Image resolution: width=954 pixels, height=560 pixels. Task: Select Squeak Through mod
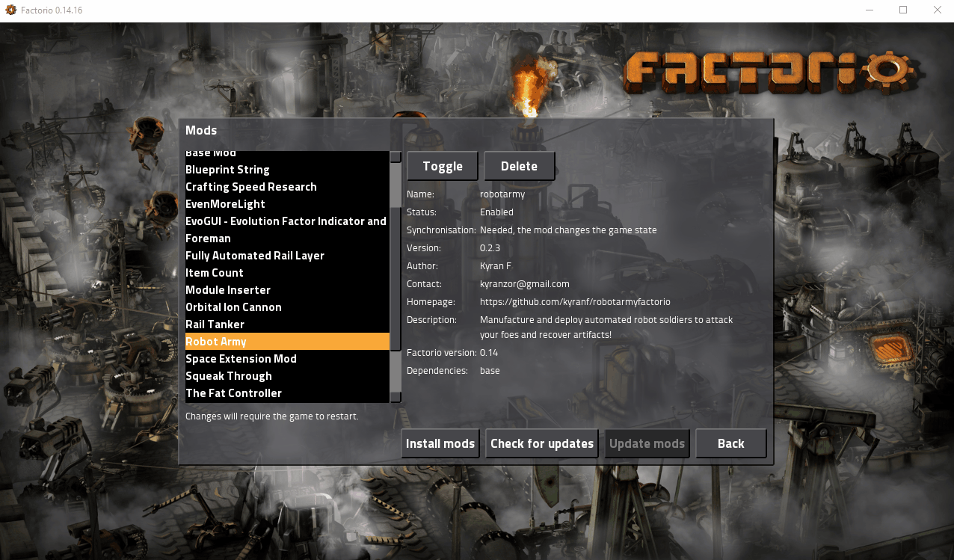(229, 376)
